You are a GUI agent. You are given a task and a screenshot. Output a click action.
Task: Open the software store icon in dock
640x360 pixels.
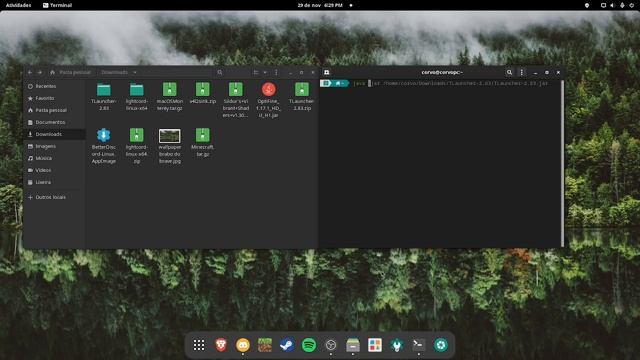click(x=375, y=345)
